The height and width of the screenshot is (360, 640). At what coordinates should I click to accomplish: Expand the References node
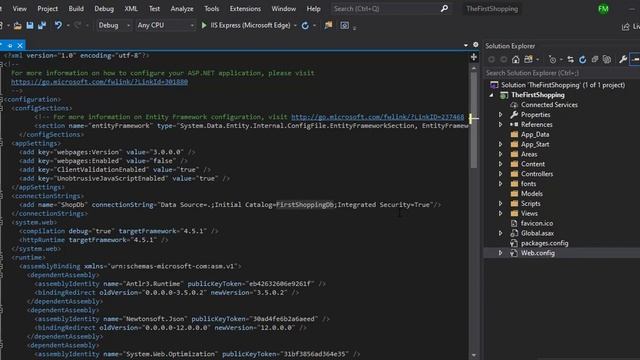(501, 124)
